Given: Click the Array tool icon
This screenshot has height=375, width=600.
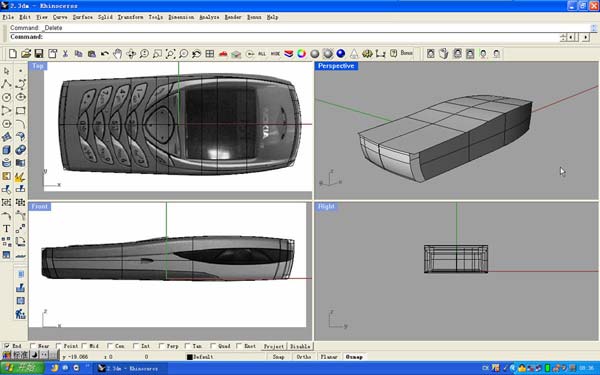Looking at the screenshot, I should (7, 242).
